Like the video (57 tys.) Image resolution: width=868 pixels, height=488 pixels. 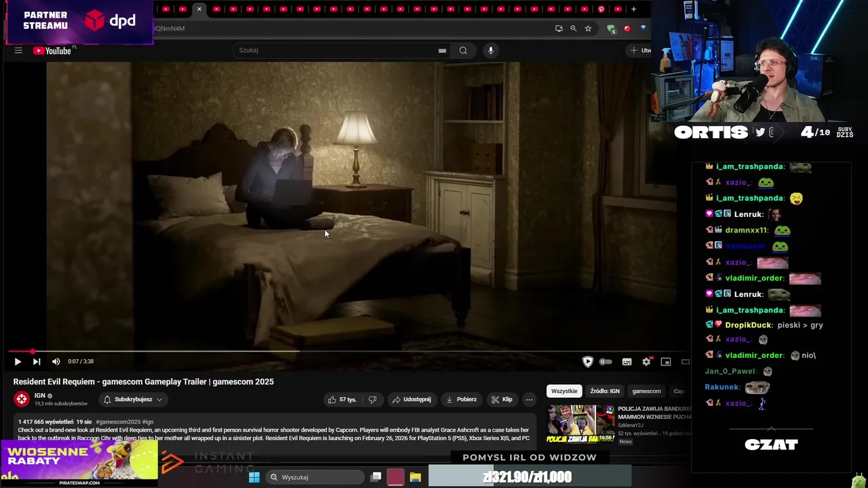342,399
